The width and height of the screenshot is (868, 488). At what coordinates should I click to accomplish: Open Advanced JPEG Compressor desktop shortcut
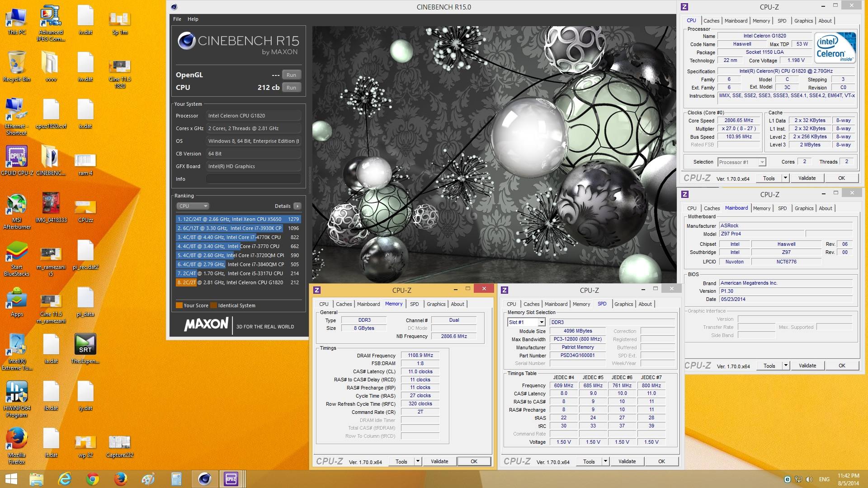coord(51,23)
